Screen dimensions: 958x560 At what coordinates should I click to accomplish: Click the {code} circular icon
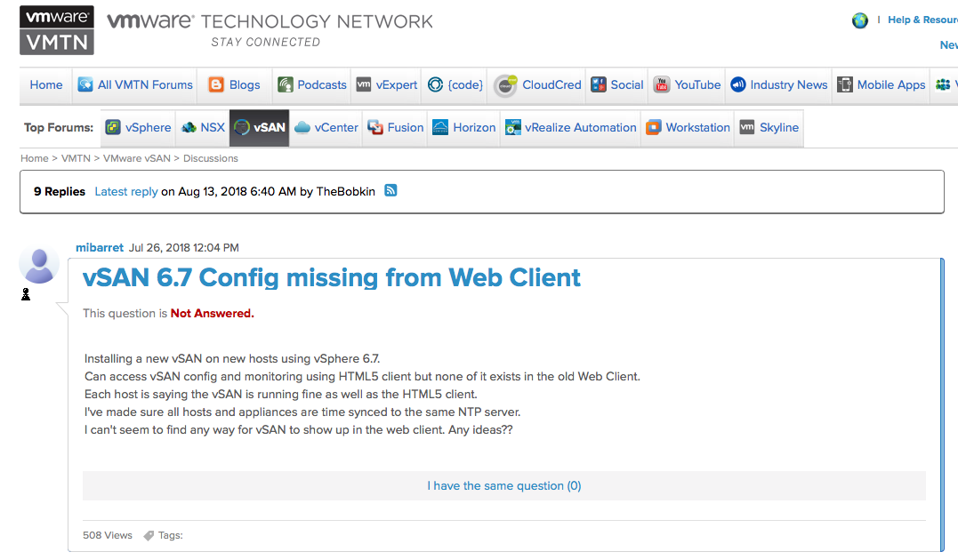435,84
